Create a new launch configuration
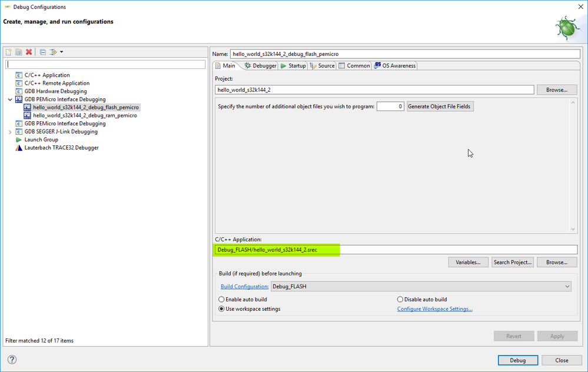Image resolution: width=588 pixels, height=372 pixels. (x=8, y=52)
